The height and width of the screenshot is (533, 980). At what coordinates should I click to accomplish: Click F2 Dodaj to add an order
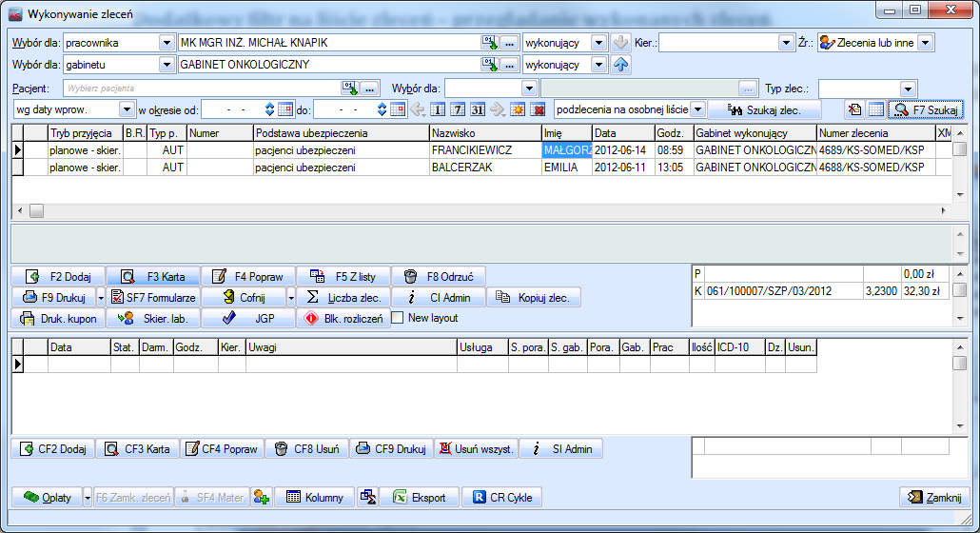(x=59, y=276)
